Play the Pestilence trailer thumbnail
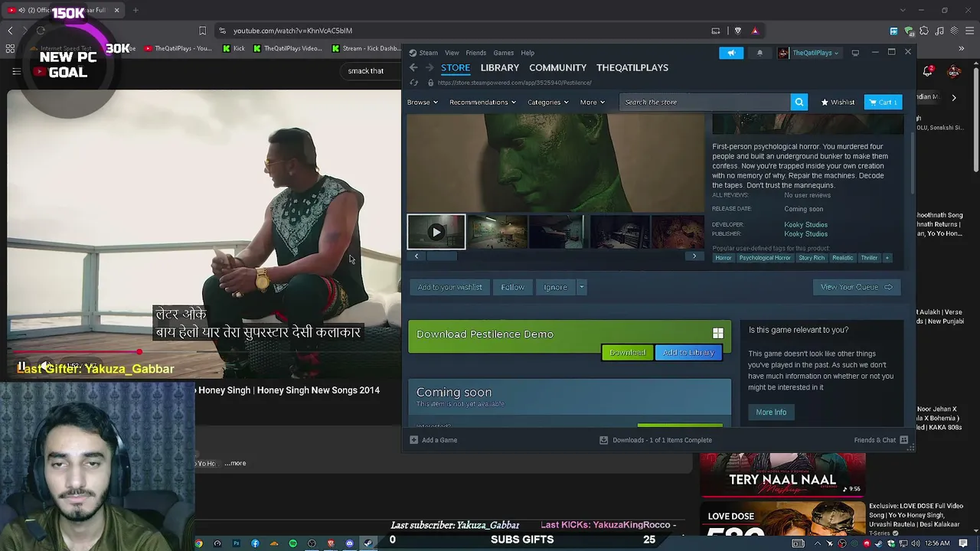Image resolution: width=980 pixels, height=551 pixels. [436, 232]
